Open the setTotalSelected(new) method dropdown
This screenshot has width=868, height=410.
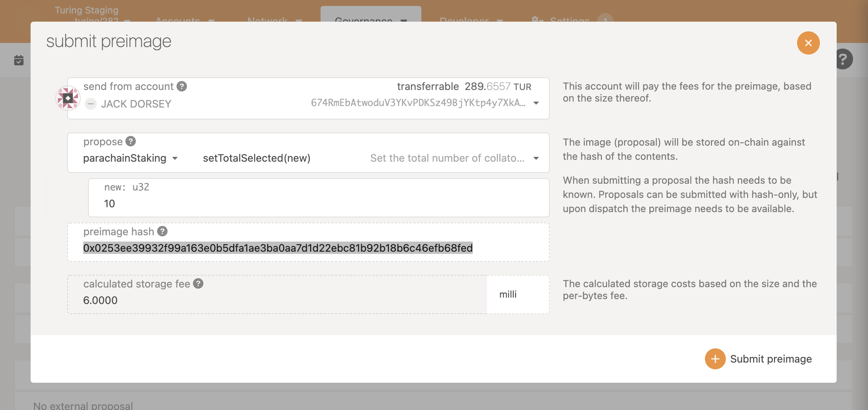371,158
